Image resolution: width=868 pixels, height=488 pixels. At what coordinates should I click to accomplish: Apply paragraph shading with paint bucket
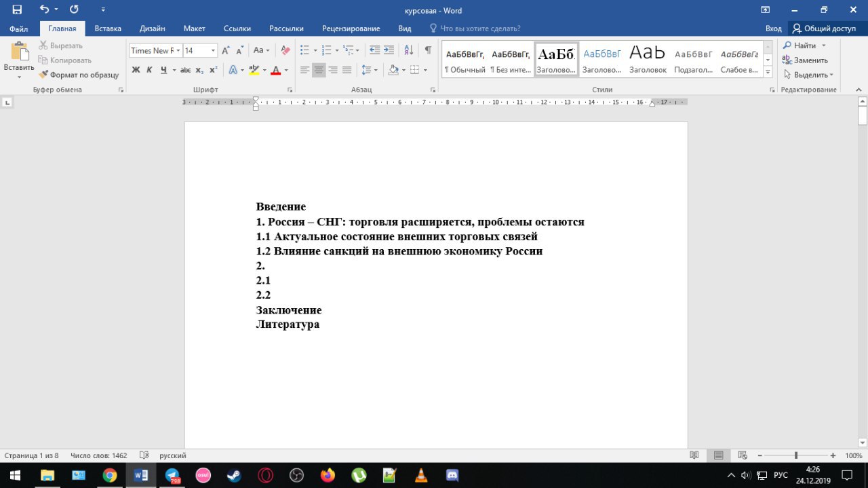coord(393,70)
